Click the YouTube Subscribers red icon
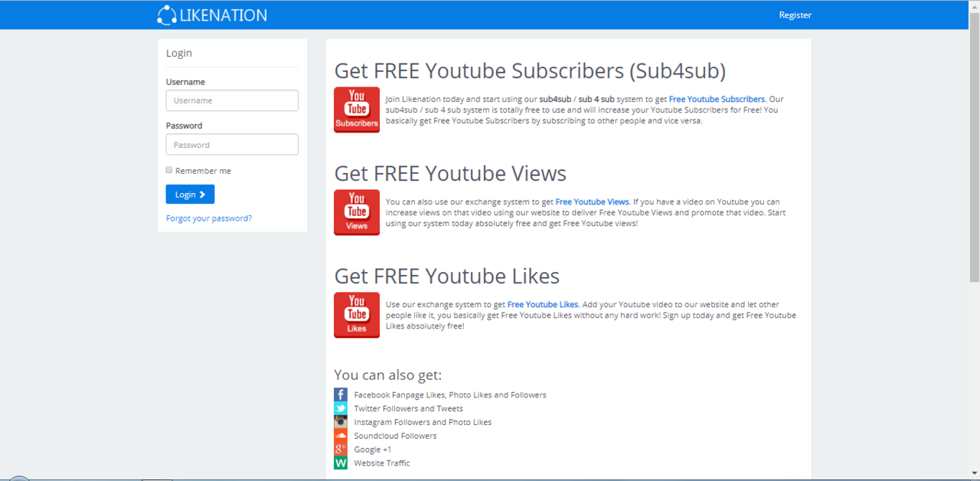This screenshot has height=481, width=980. (357, 110)
